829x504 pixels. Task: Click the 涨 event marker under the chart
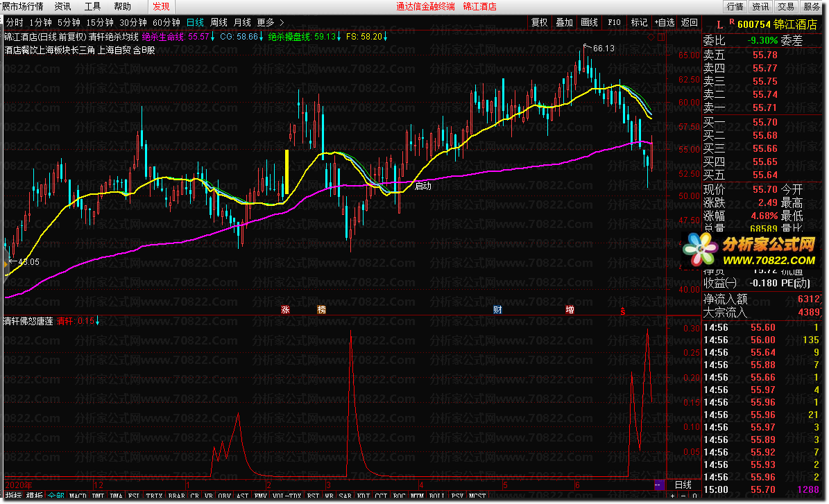tap(286, 310)
